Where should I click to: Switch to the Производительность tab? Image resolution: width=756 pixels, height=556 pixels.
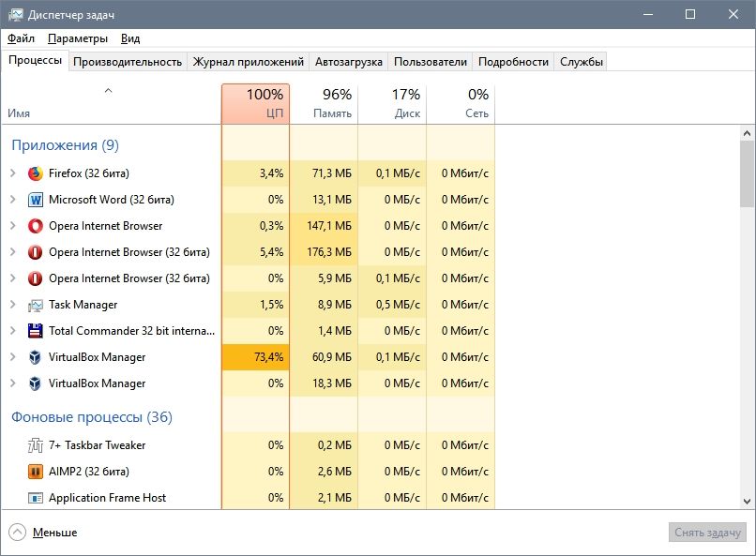coord(127,62)
